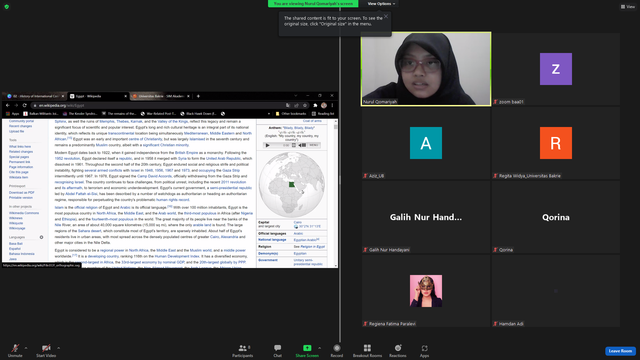Image resolution: width=640 pixels, height=360 pixels.
Task: Open Apps bookmark shortcut
Action: coord(13,114)
